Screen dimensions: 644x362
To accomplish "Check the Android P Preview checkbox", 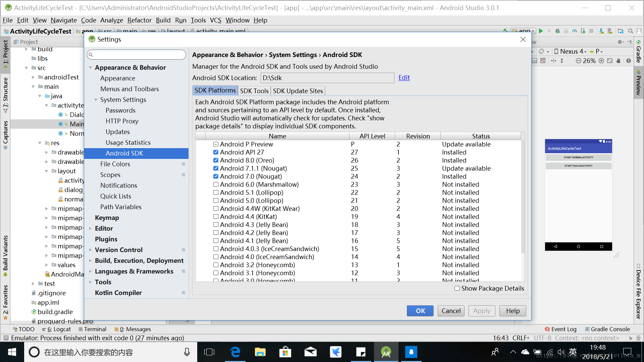I will coord(216,144).
